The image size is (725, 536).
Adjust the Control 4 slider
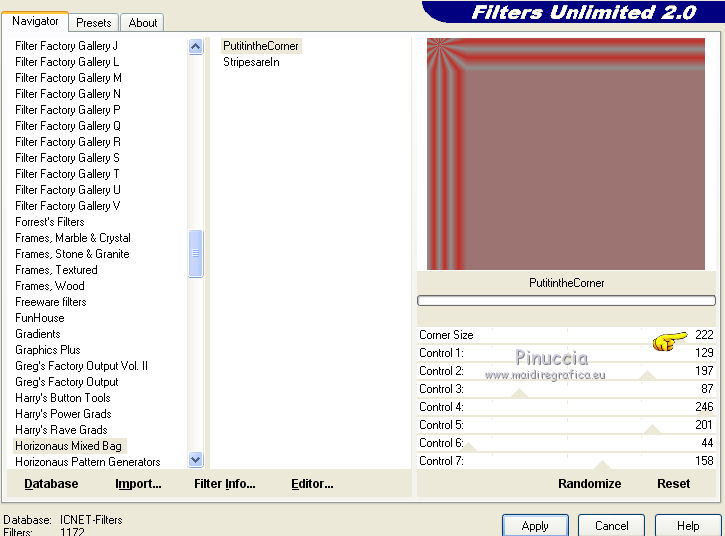(x=566, y=407)
